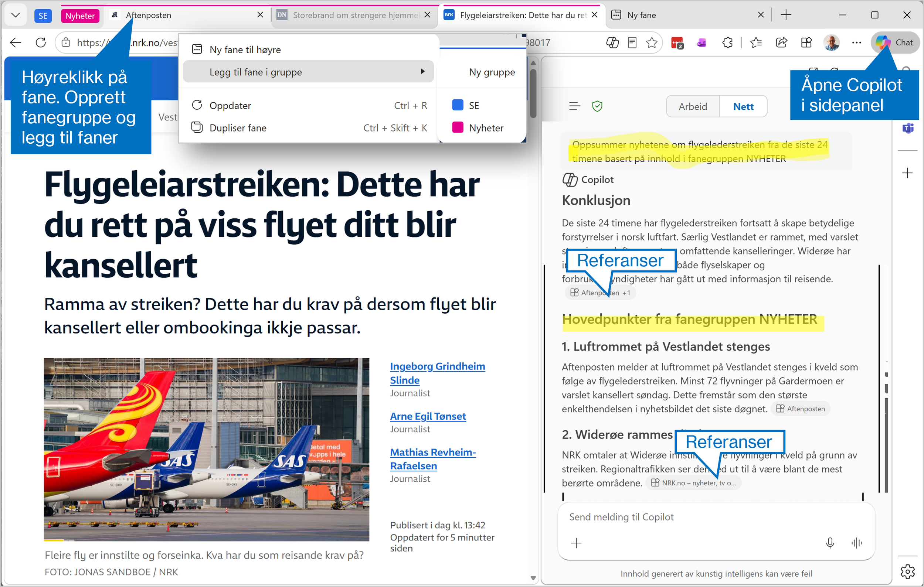Open Arne Egil Tønset author link

(428, 416)
